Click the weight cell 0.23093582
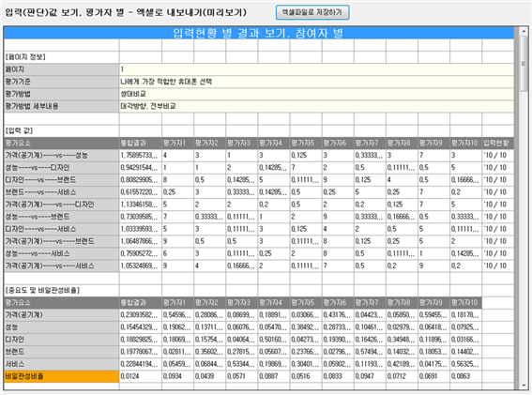The image size is (532, 395). 141,315
